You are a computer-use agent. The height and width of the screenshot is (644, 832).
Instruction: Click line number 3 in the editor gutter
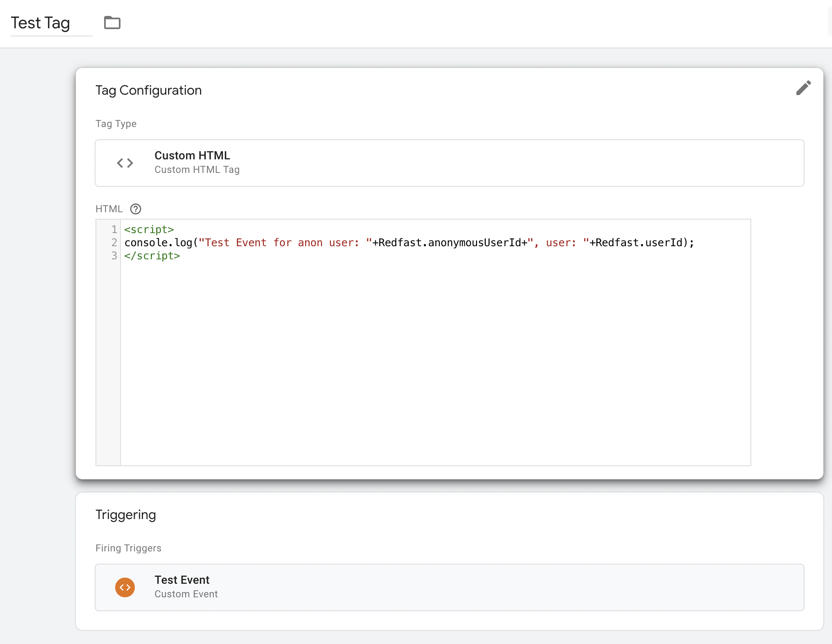coord(114,256)
